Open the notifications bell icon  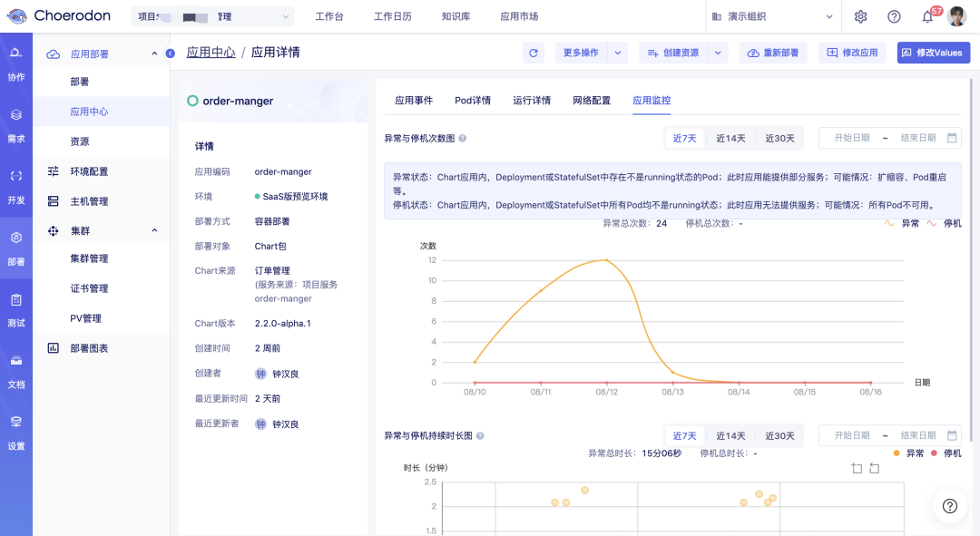click(x=927, y=17)
